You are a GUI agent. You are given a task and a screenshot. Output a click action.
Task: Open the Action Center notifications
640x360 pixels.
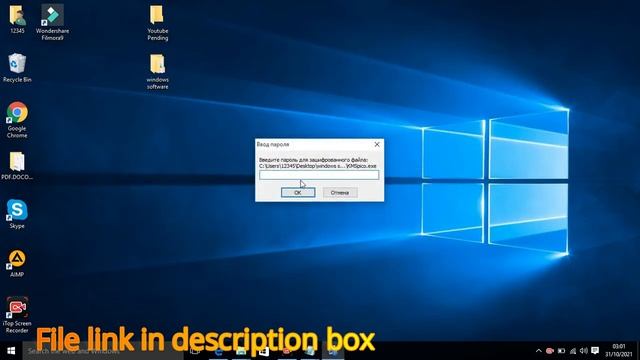point(595,351)
